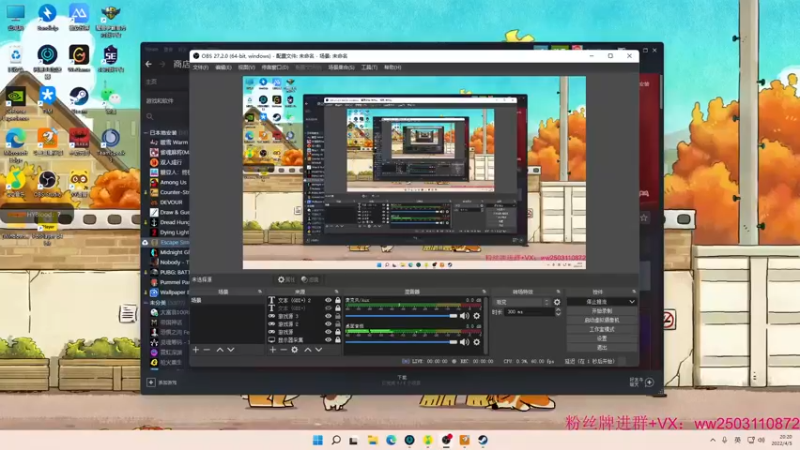Toggle visibility of second text source row
800x450 pixels.
pyautogui.click(x=328, y=308)
